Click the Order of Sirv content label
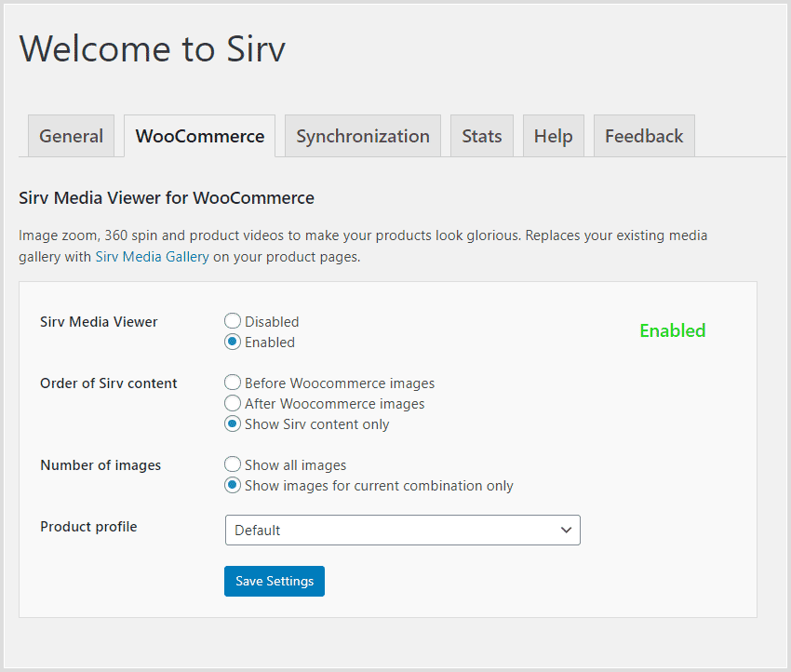This screenshot has height=672, width=791. coord(109,383)
